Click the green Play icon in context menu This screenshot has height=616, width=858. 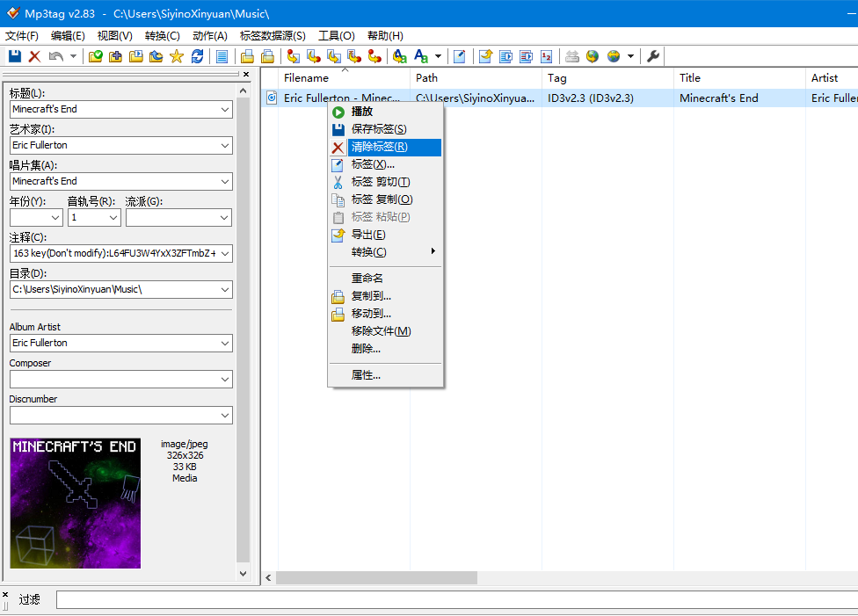click(x=338, y=112)
